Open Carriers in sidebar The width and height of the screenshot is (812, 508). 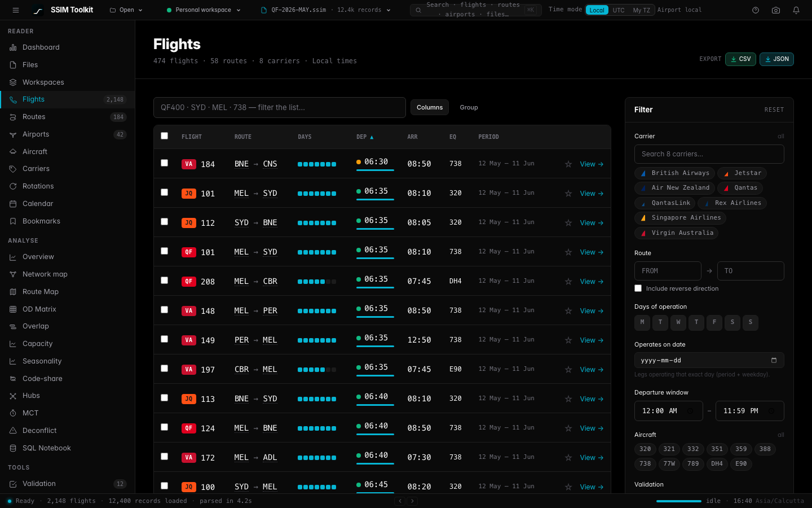67,169
